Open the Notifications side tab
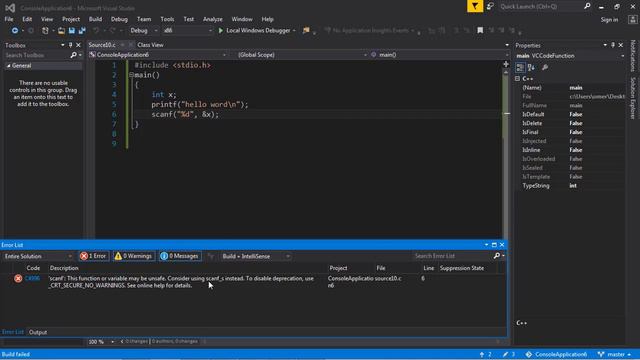The height and width of the screenshot is (360, 640). coord(633,56)
